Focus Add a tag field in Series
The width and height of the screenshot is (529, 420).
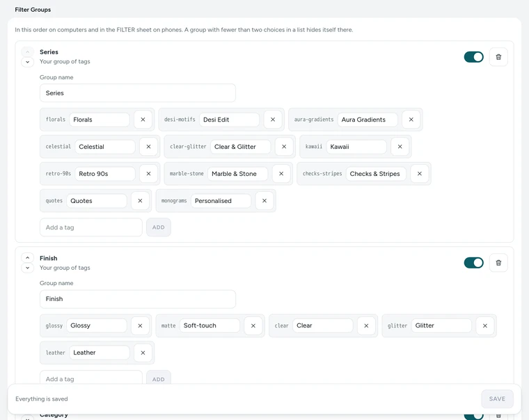tap(91, 227)
